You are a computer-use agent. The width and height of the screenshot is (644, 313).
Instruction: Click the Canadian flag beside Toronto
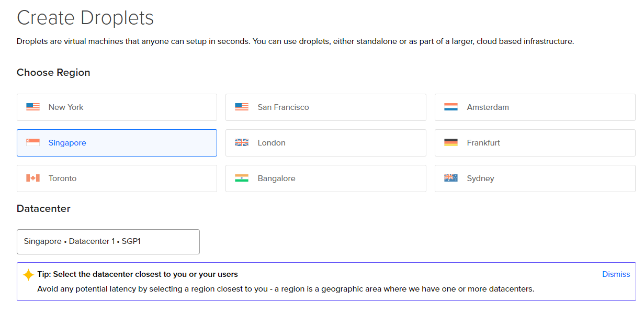tap(33, 178)
